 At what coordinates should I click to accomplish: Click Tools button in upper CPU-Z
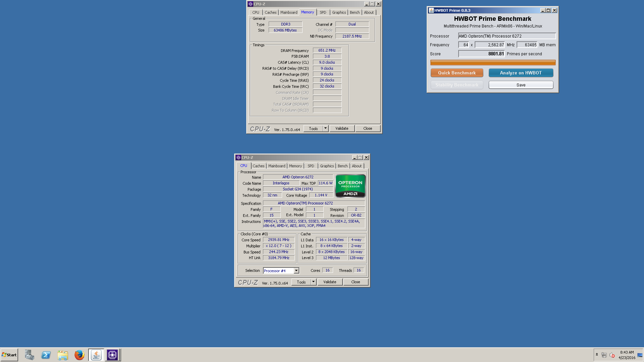(x=313, y=128)
